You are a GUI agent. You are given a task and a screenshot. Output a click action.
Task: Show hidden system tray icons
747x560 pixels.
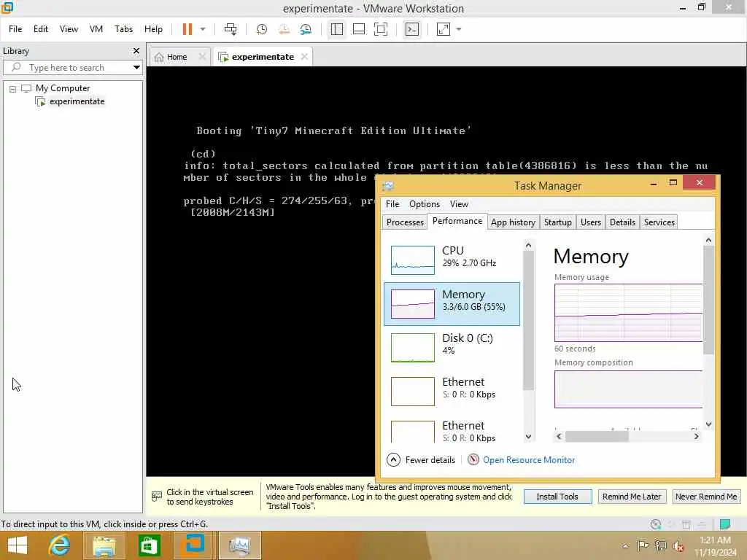625,545
